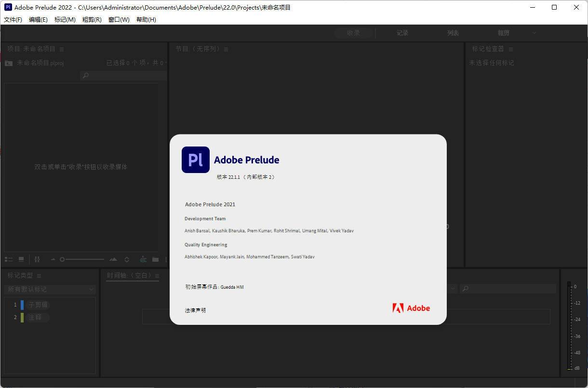Screen dimensions: 588x388
Task: Switch to the 粗剪 workspace
Action: 504,33
